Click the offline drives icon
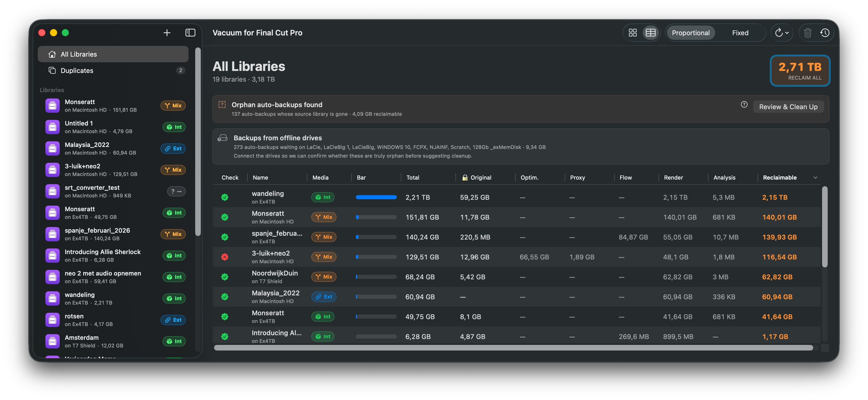This screenshot has height=400, width=868. pos(222,138)
